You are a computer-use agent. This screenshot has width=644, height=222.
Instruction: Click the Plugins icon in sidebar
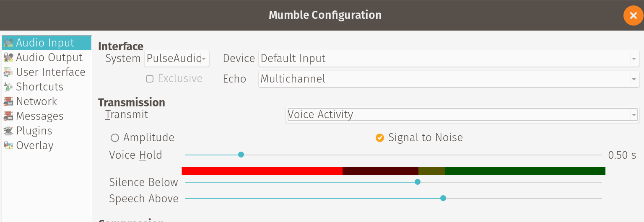click(x=8, y=131)
